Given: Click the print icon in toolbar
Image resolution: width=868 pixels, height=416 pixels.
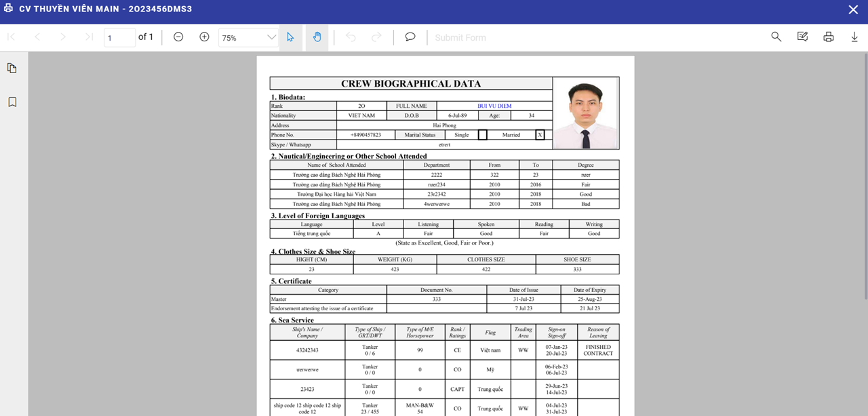Looking at the screenshot, I should click(x=828, y=37).
